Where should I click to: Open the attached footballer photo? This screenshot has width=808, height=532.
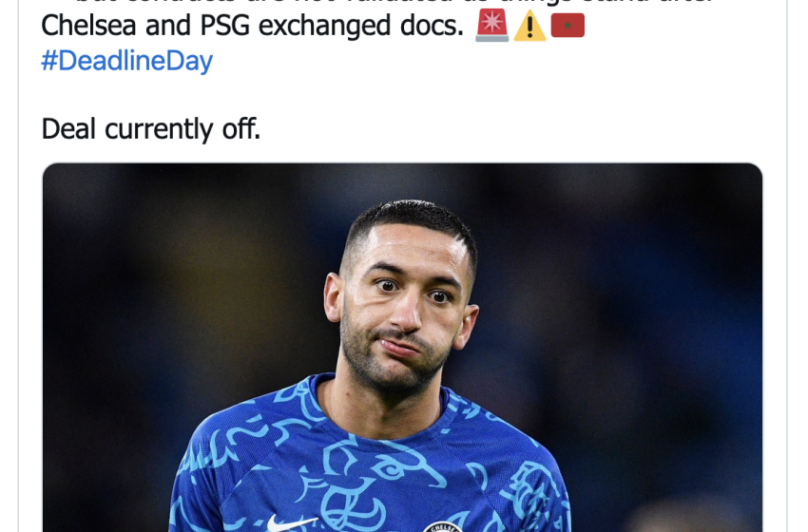402,348
